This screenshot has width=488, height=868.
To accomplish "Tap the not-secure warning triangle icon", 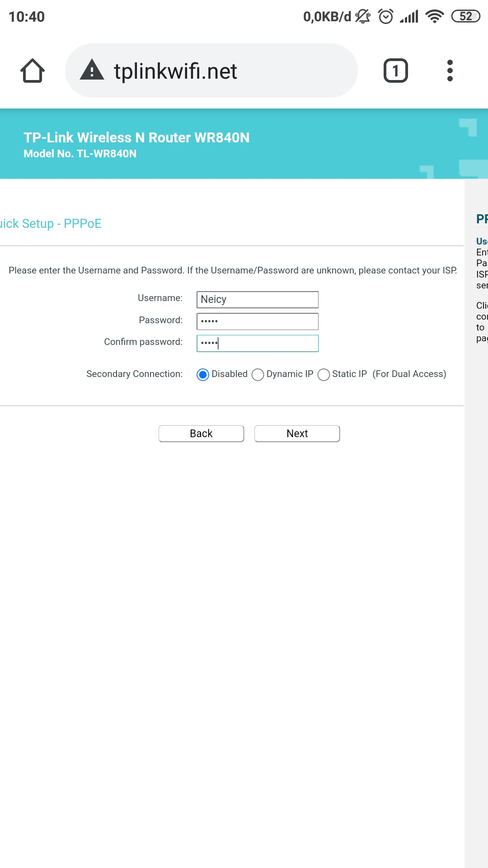I will [92, 70].
